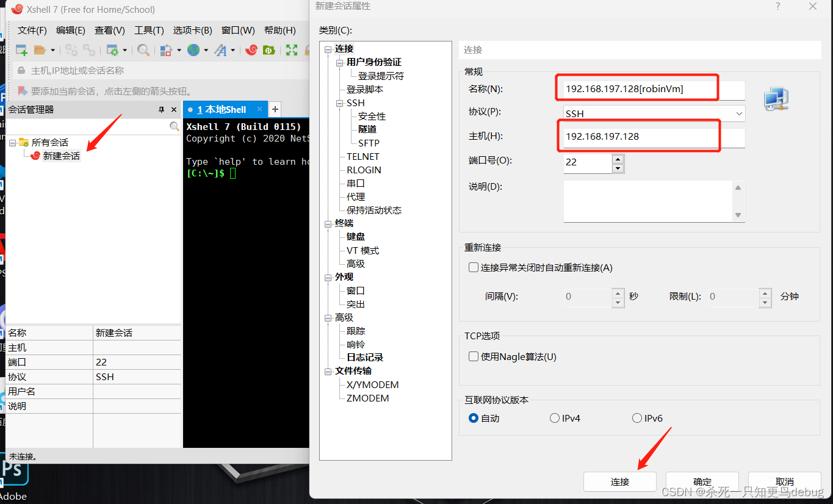Click the flag arrow icon in the quick bar
Screen dimensions: 833x504
coord(23,91)
